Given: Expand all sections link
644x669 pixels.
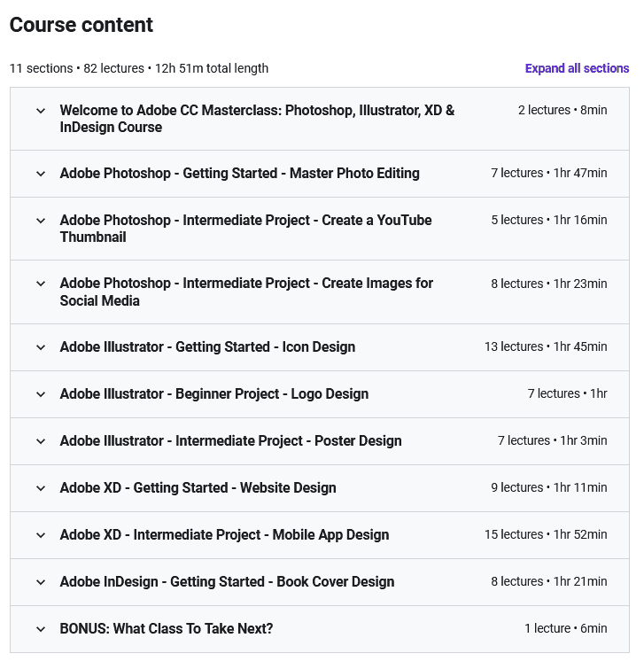Looking at the screenshot, I should pos(577,68).
